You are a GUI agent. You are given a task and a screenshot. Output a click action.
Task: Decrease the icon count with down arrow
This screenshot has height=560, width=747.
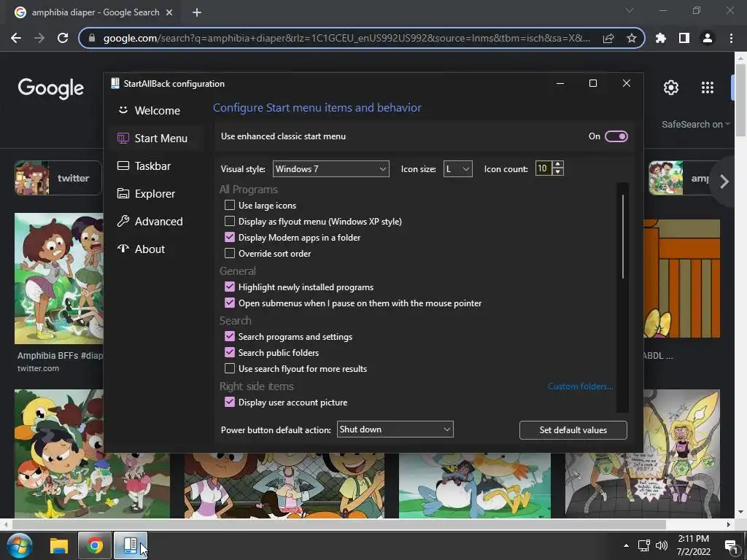coord(557,172)
